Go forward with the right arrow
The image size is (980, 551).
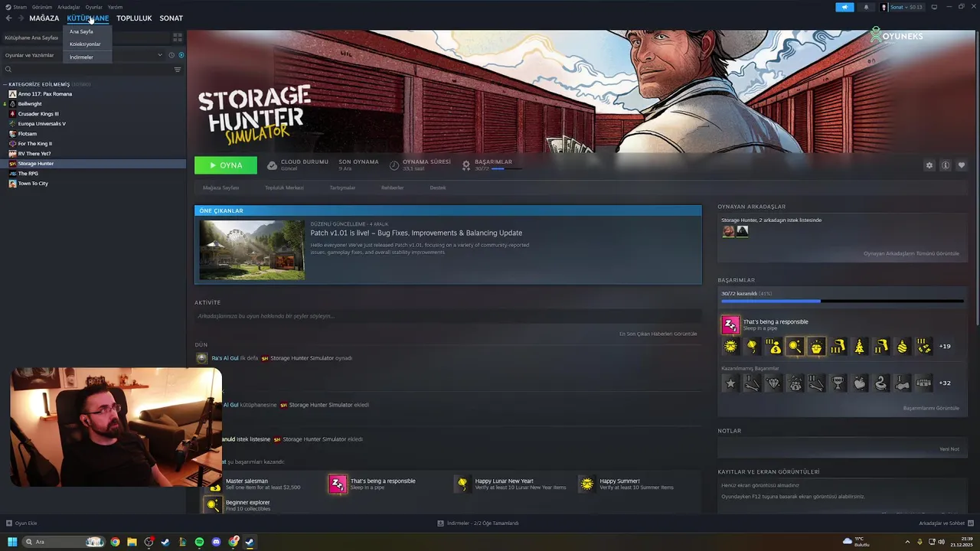point(20,18)
